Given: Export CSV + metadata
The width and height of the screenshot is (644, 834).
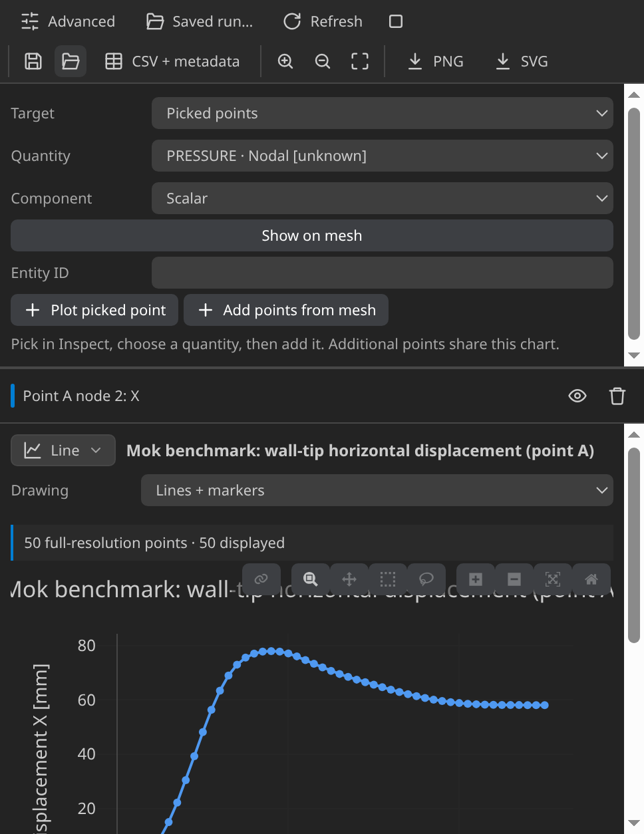Looking at the screenshot, I should click(172, 61).
